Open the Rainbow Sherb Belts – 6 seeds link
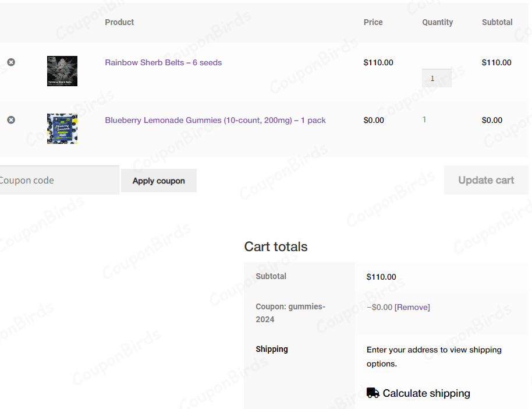The width and height of the screenshot is (532, 409). pyautogui.click(x=163, y=62)
